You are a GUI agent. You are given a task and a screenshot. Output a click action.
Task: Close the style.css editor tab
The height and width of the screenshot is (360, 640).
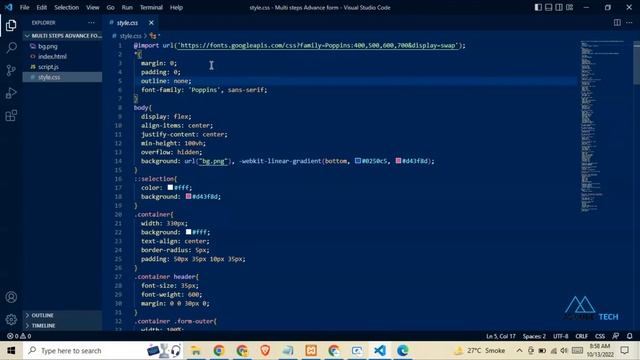(x=151, y=23)
